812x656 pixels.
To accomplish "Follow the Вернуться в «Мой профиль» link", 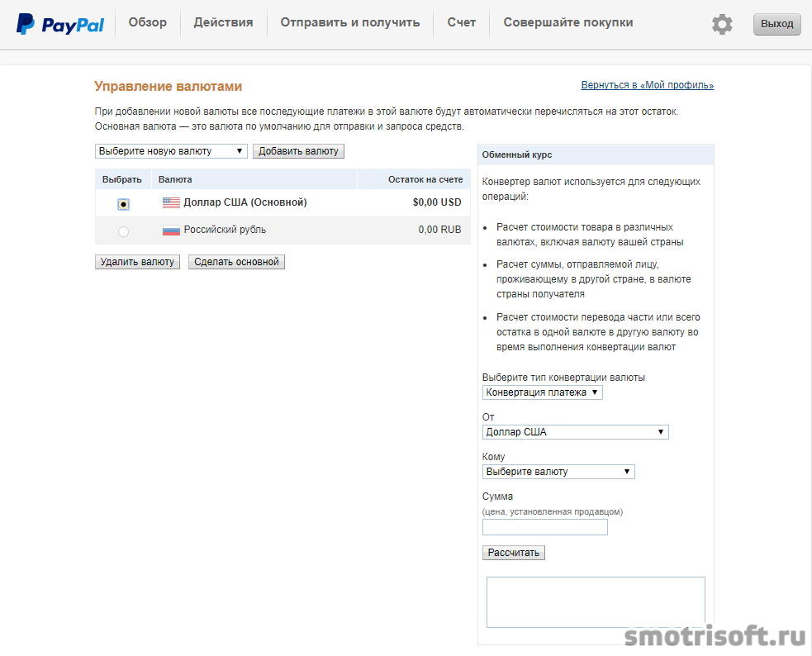I will 648,85.
